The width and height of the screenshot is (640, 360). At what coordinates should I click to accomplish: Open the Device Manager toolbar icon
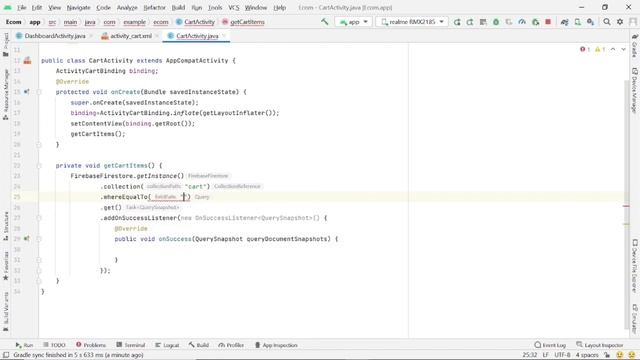coord(578,22)
